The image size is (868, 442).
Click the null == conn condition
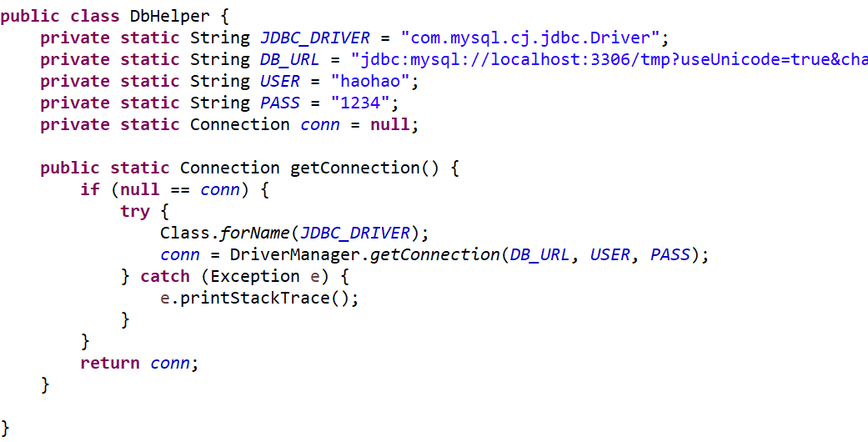180,189
